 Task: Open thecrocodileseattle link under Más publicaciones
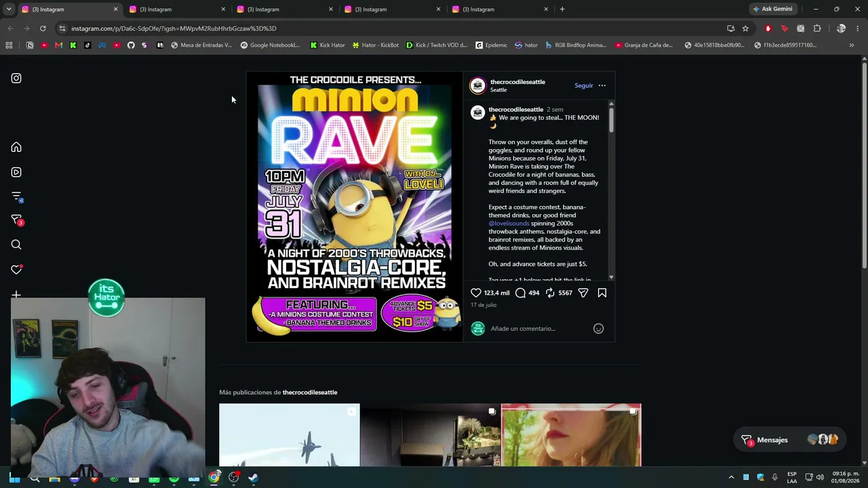tap(310, 392)
